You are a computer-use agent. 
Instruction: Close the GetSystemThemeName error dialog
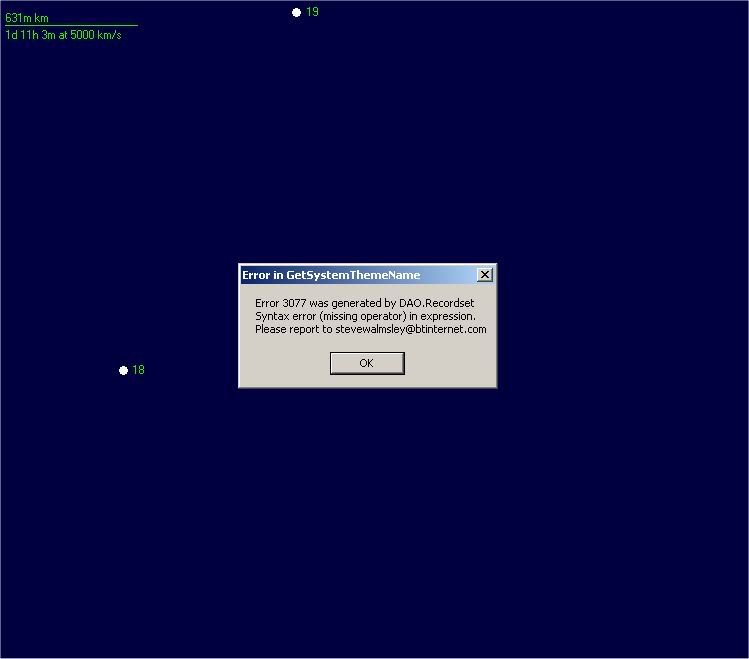click(484, 275)
